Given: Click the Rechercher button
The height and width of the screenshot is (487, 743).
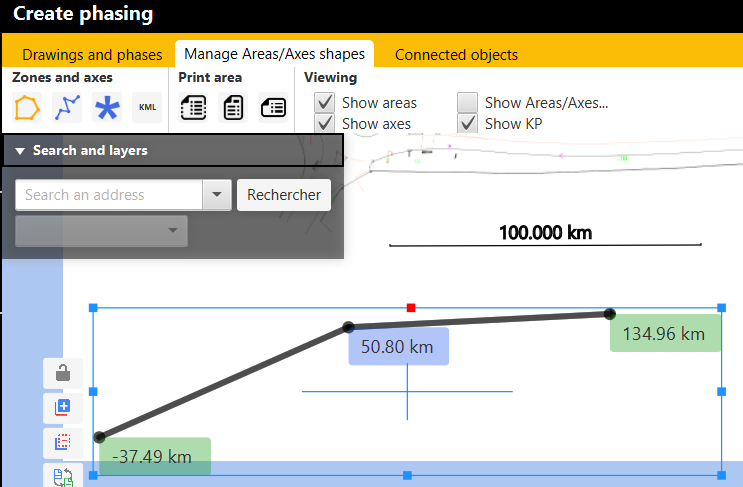Looking at the screenshot, I should tap(284, 195).
